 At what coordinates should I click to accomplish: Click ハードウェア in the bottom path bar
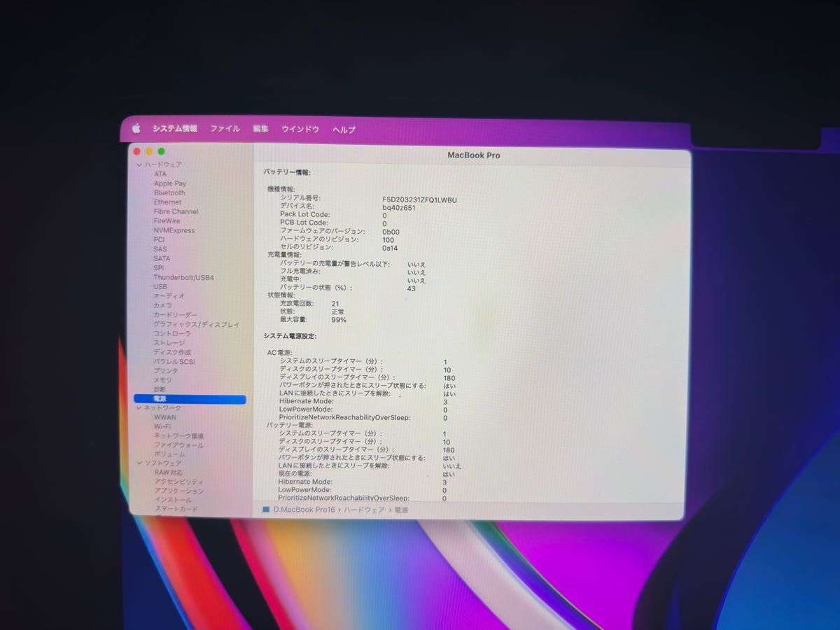point(364,510)
